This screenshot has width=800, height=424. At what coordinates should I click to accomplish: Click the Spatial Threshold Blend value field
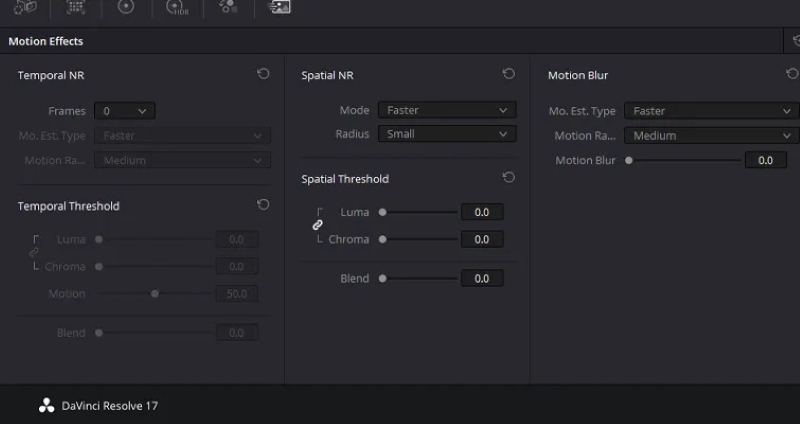(x=482, y=279)
